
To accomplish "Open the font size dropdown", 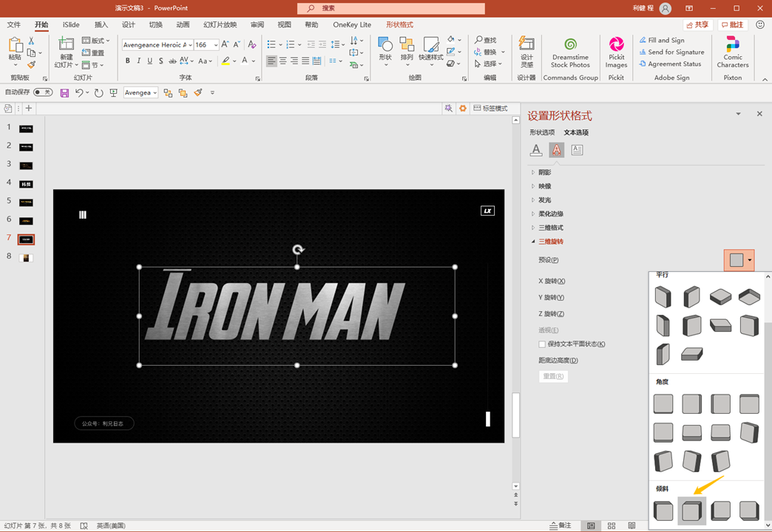I will pos(216,45).
